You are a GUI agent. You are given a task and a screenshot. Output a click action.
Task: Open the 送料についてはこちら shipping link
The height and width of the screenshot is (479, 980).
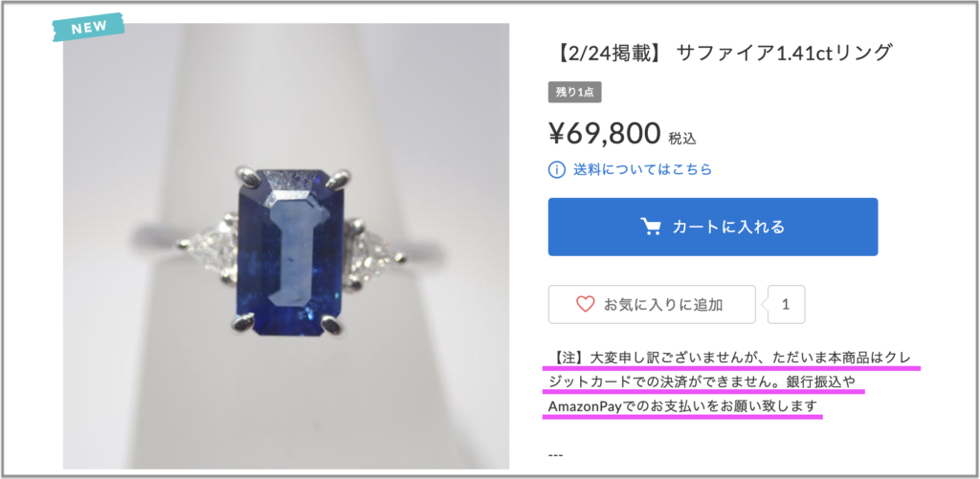(x=642, y=169)
